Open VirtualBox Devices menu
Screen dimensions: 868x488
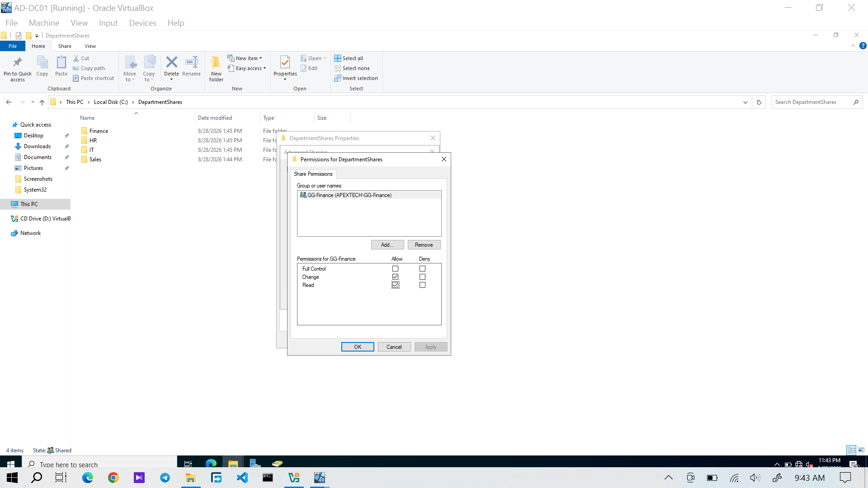click(x=142, y=23)
